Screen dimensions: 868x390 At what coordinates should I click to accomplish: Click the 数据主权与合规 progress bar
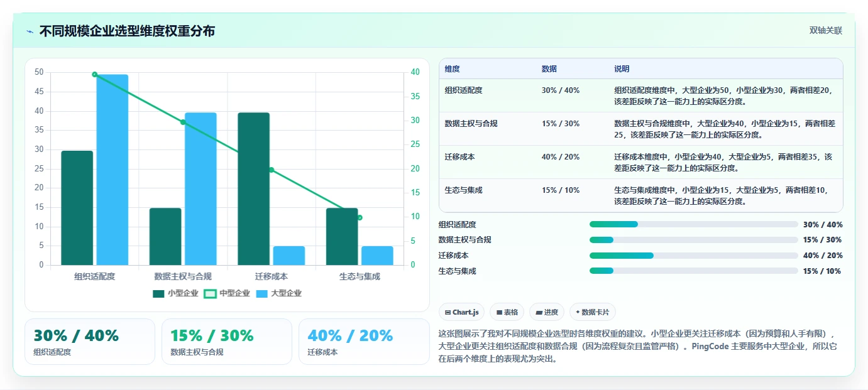(x=693, y=240)
